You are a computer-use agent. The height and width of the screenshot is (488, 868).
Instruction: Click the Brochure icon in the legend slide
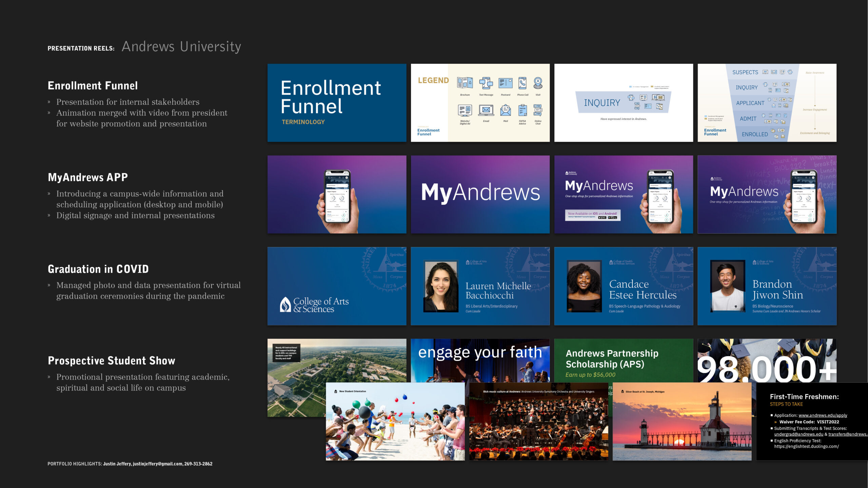pyautogui.click(x=465, y=83)
